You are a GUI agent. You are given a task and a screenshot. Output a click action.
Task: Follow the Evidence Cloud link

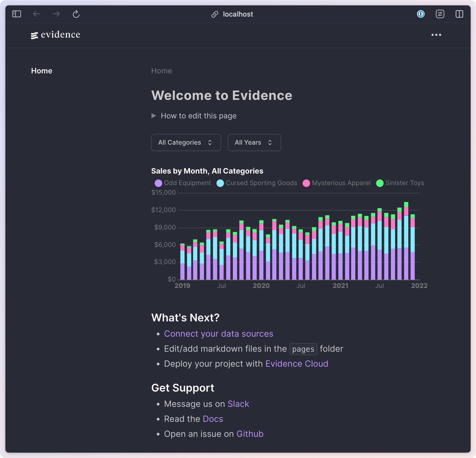(296, 364)
